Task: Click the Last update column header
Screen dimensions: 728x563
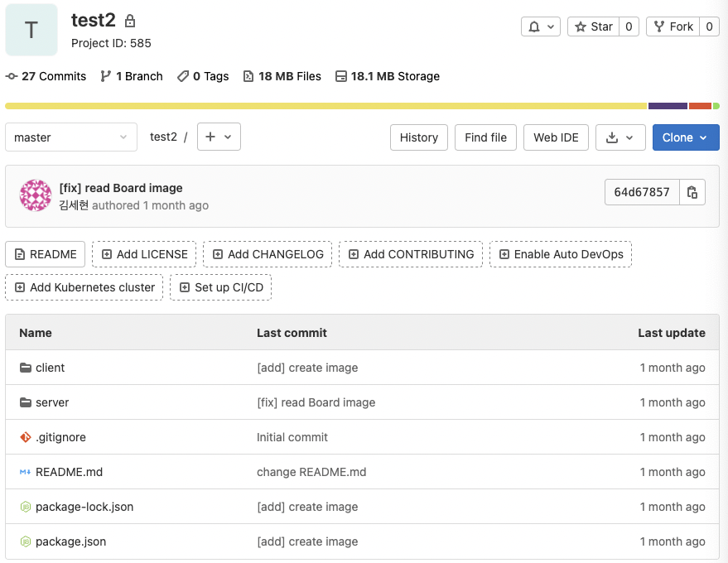Action: point(672,333)
